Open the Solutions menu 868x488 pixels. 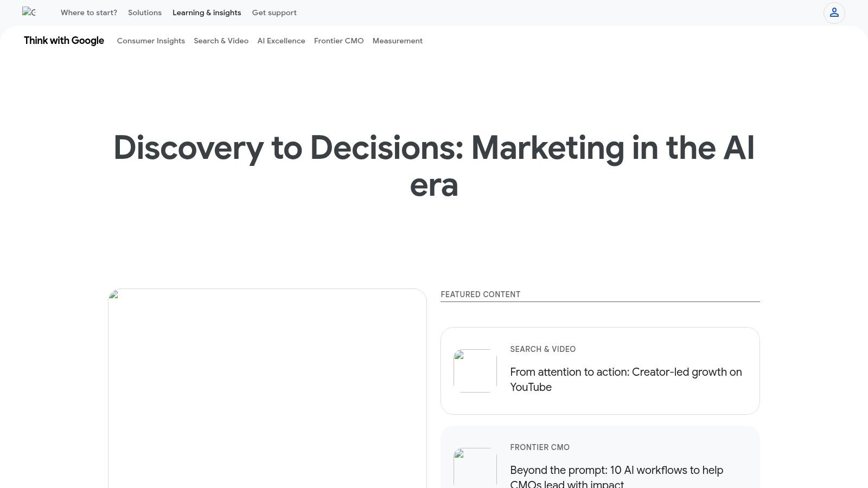tap(145, 12)
